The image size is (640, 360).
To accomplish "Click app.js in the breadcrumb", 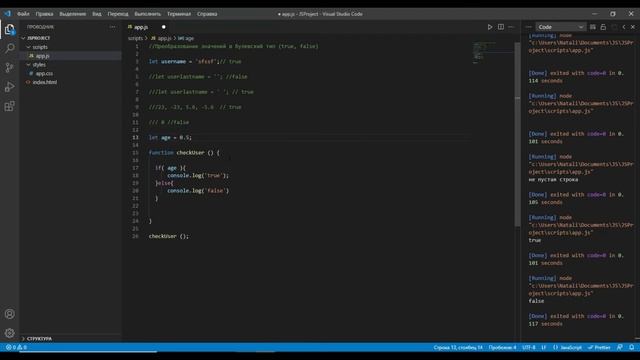I will point(161,38).
